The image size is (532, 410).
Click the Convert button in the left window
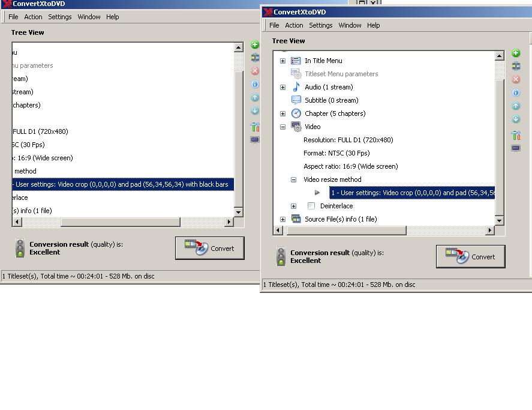210,249
